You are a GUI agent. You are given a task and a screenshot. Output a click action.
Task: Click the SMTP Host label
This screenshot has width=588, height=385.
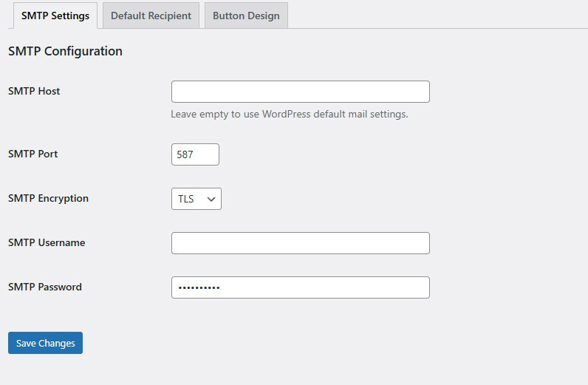click(34, 91)
